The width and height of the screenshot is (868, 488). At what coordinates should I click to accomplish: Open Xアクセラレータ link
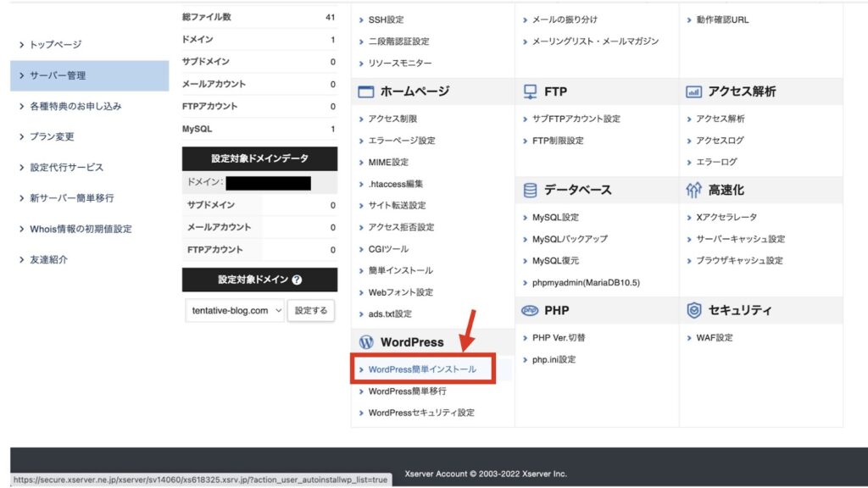click(x=726, y=218)
